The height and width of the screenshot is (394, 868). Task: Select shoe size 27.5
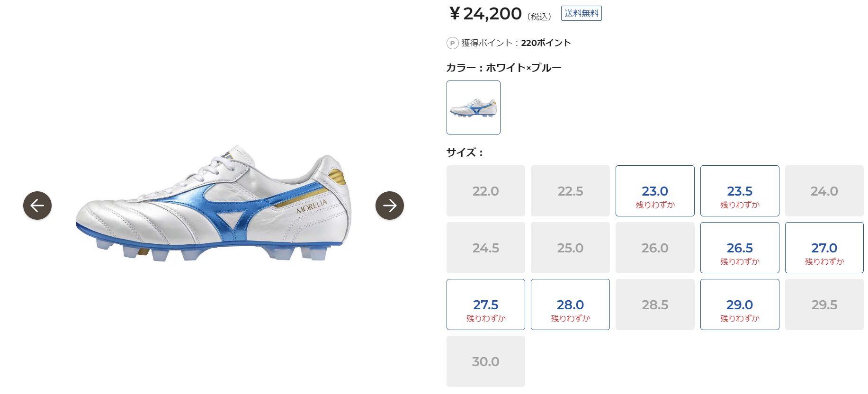(x=485, y=304)
